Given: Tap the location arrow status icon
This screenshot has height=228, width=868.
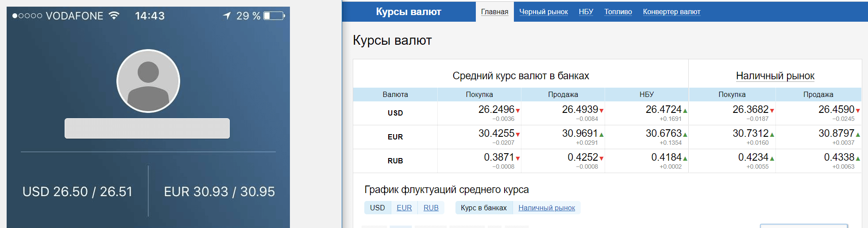Looking at the screenshot, I should [x=227, y=16].
